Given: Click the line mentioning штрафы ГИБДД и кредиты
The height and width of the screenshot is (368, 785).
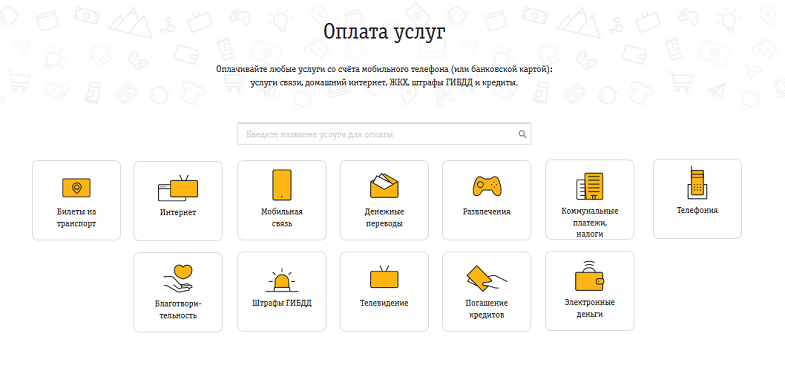Looking at the screenshot, I should tap(384, 83).
